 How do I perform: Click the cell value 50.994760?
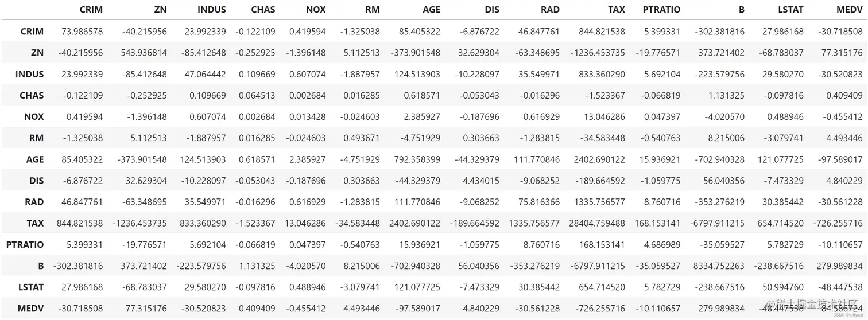point(783,287)
